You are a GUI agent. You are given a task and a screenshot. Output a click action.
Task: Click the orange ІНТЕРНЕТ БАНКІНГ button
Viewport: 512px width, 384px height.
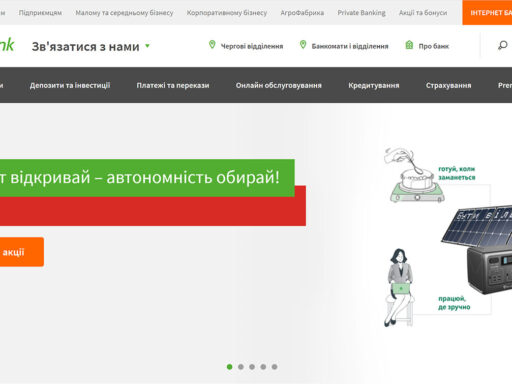coord(487,13)
